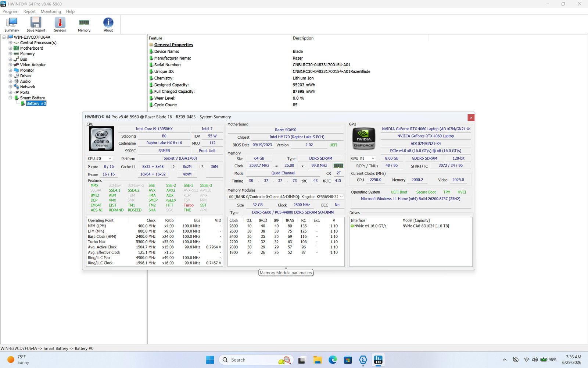Open the memory module BANK 0 dropdown
Image resolution: width=588 pixels, height=368 pixels.
pos(286,197)
